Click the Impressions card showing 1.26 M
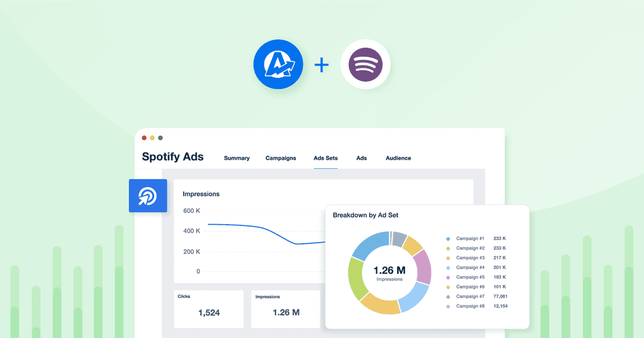This screenshot has width=644, height=338. click(286, 309)
